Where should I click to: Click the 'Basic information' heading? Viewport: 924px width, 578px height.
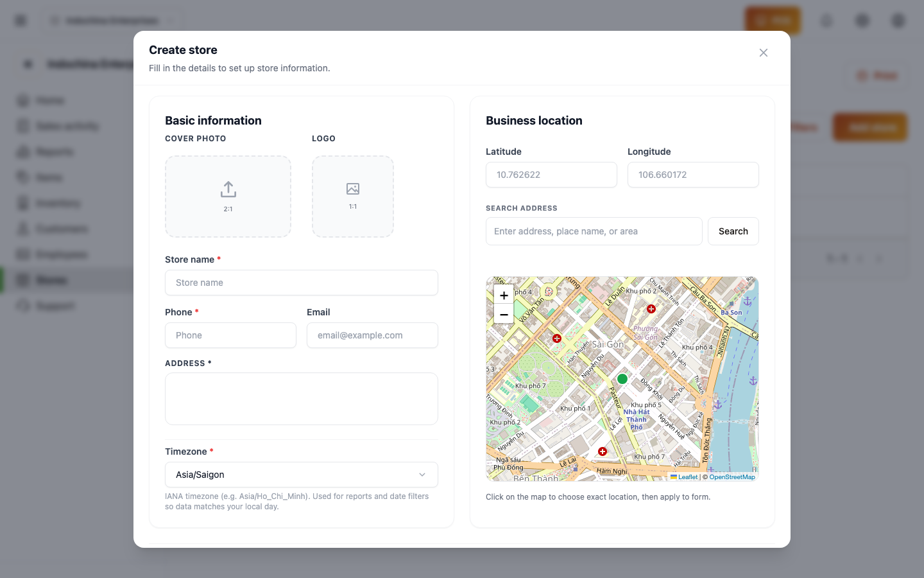213,121
